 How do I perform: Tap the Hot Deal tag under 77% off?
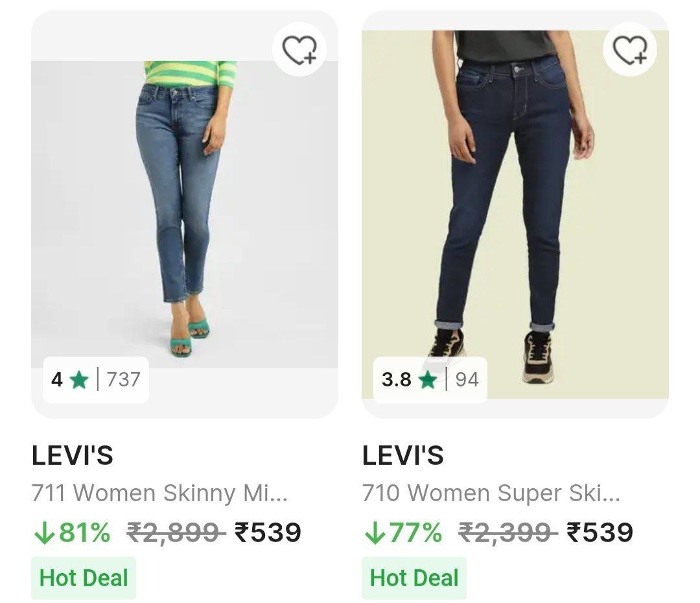pyautogui.click(x=414, y=578)
